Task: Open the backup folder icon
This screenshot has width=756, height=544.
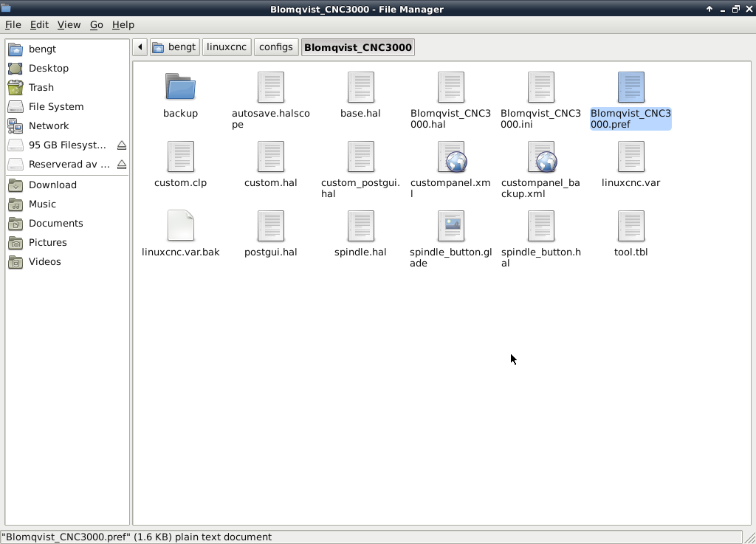Action: [x=180, y=87]
